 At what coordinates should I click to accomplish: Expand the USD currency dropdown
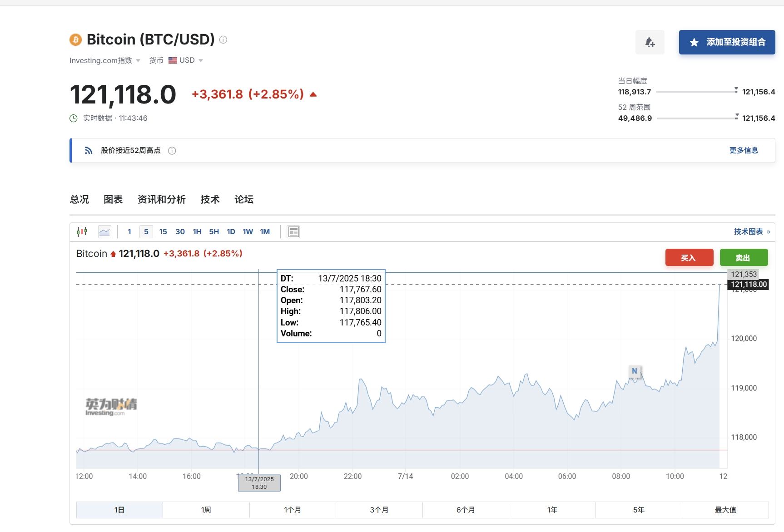tap(186, 60)
